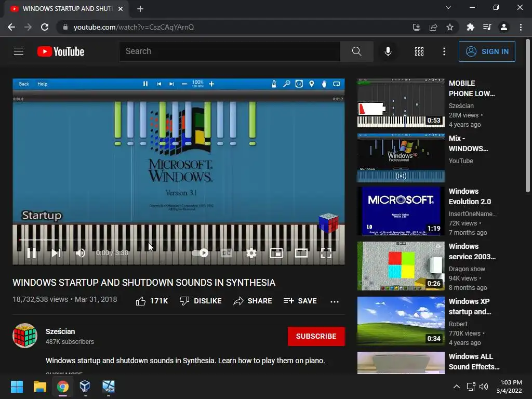Share this page from the address bar
Screen dimensions: 532x399
pyautogui.click(x=433, y=27)
